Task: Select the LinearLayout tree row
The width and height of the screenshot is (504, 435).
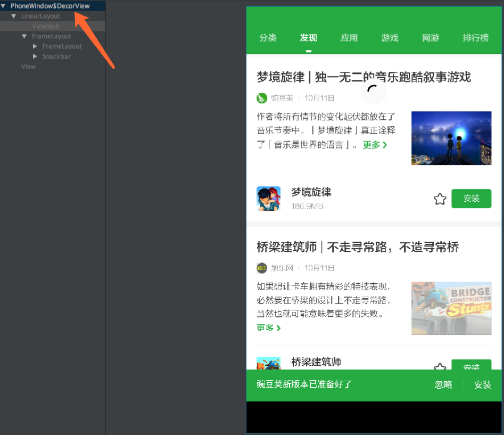Action: pos(53,16)
